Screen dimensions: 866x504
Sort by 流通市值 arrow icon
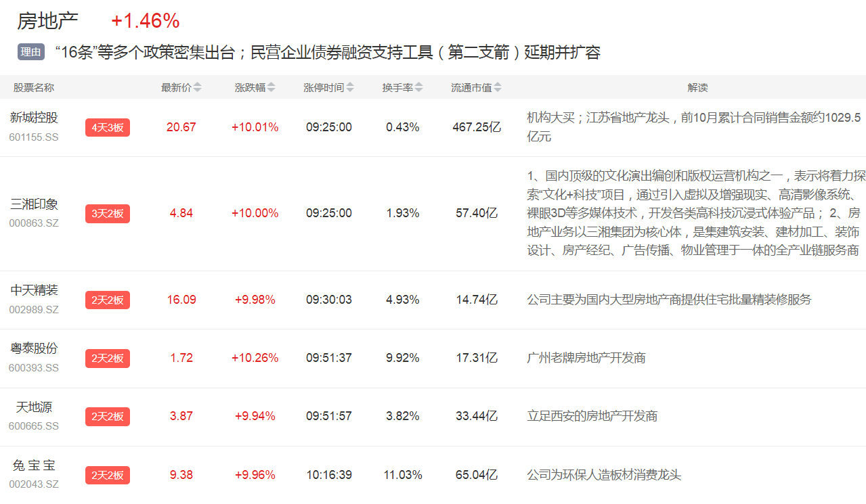pos(498,87)
